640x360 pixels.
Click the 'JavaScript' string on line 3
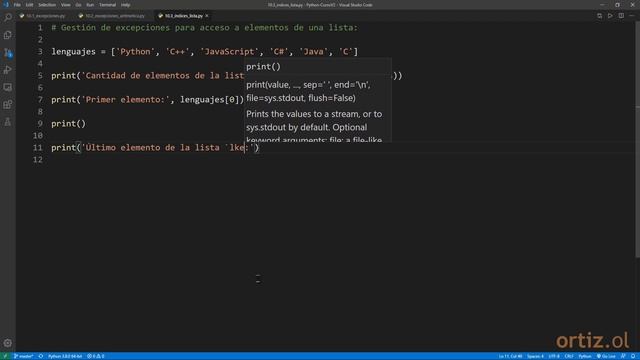coord(229,52)
